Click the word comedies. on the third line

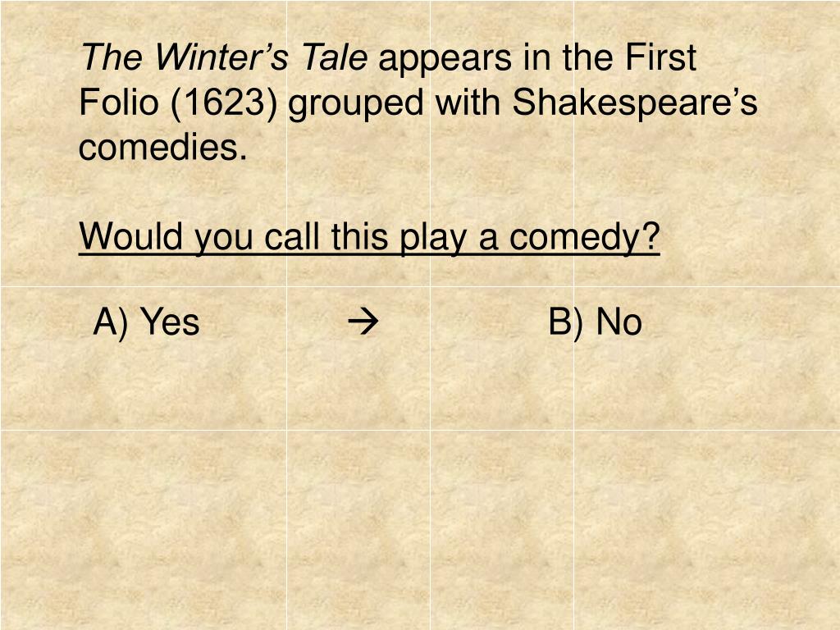(x=163, y=147)
